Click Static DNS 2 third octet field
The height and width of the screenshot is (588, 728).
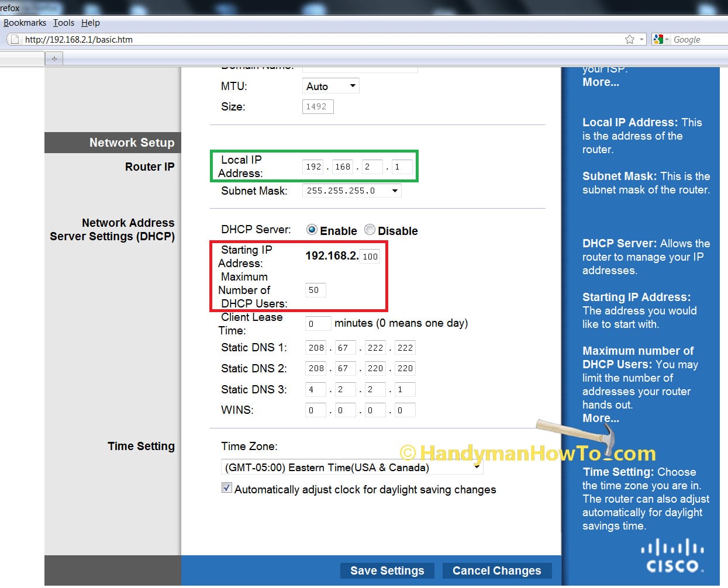pos(375,368)
